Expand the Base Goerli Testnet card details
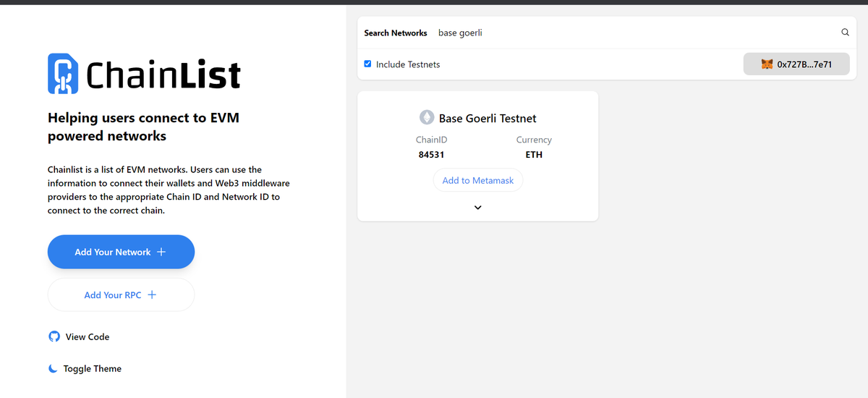This screenshot has width=868, height=398. tap(477, 208)
